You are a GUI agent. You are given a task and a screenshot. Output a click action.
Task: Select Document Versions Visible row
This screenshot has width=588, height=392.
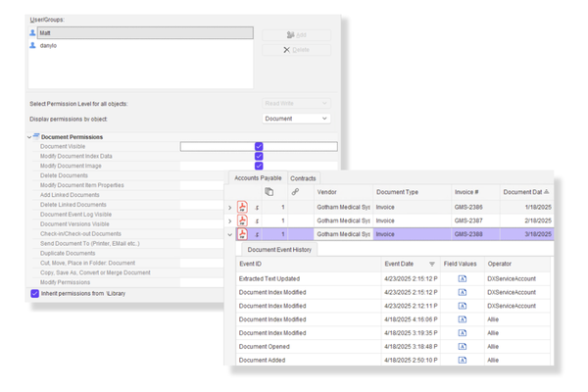coord(127,224)
